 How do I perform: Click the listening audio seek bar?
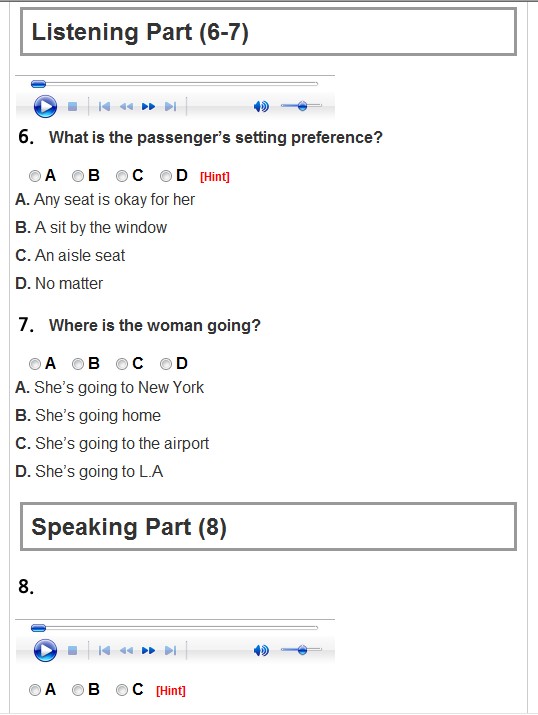tap(174, 84)
